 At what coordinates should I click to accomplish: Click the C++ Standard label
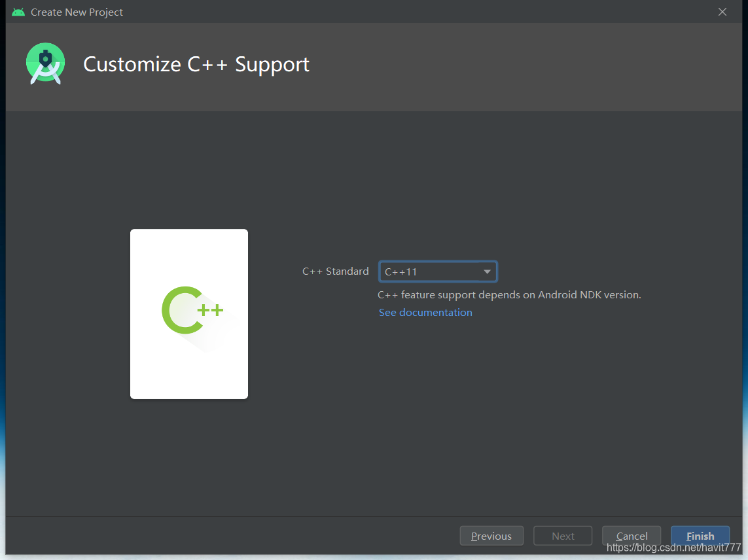(335, 271)
